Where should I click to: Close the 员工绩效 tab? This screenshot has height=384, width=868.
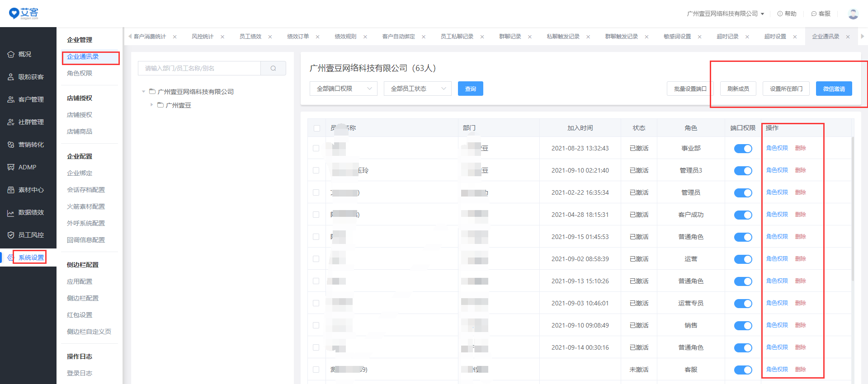pos(270,37)
